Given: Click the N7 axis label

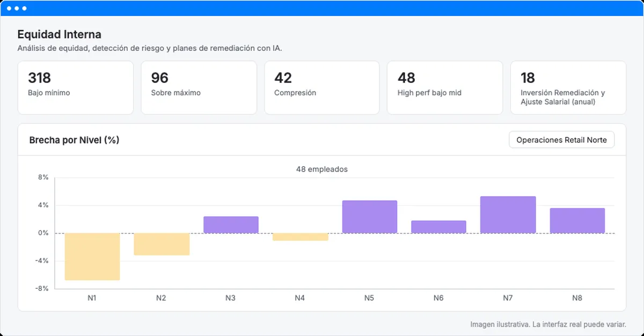Looking at the screenshot, I should 508,297.
